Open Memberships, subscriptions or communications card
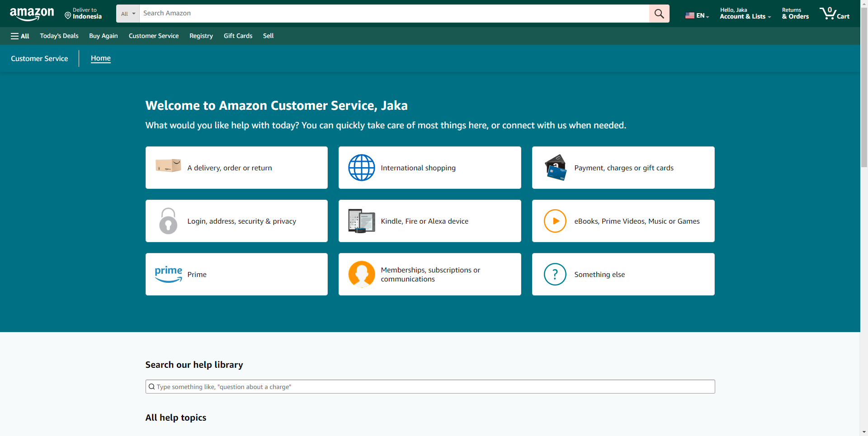The image size is (868, 436). pyautogui.click(x=429, y=274)
